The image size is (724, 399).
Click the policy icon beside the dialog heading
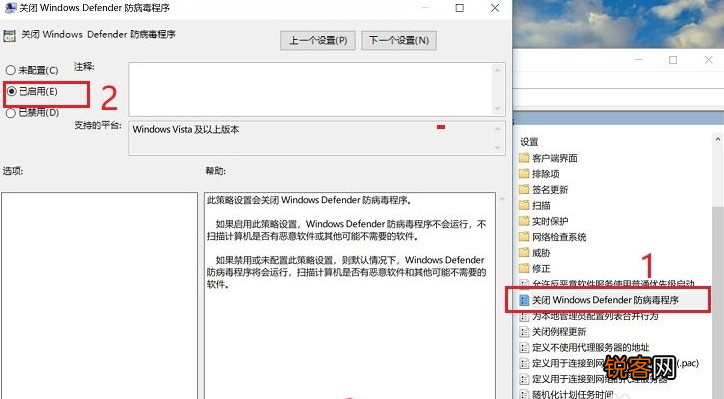point(9,36)
